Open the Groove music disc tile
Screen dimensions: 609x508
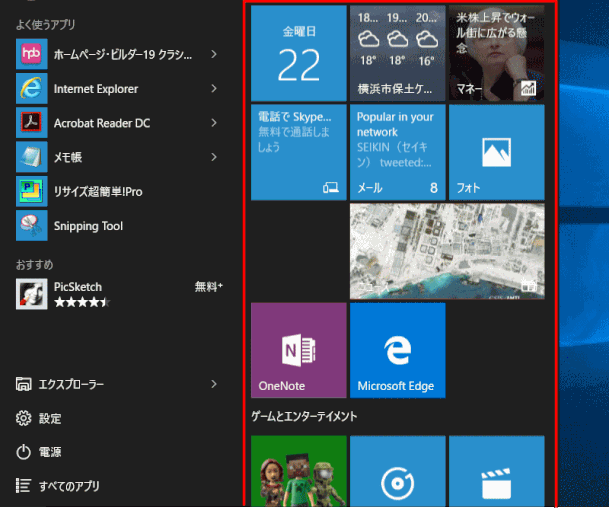click(x=398, y=471)
